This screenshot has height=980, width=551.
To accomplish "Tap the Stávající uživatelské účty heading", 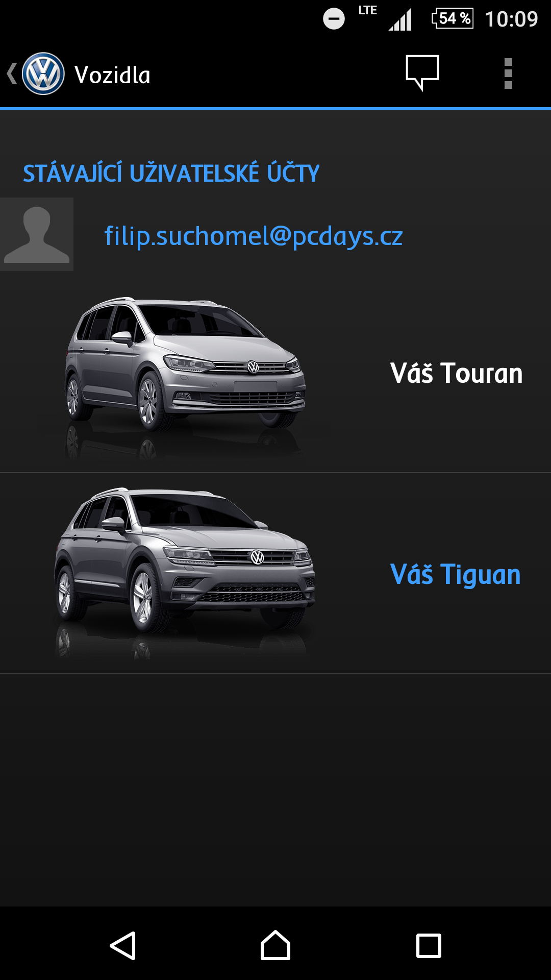I will 171,174.
